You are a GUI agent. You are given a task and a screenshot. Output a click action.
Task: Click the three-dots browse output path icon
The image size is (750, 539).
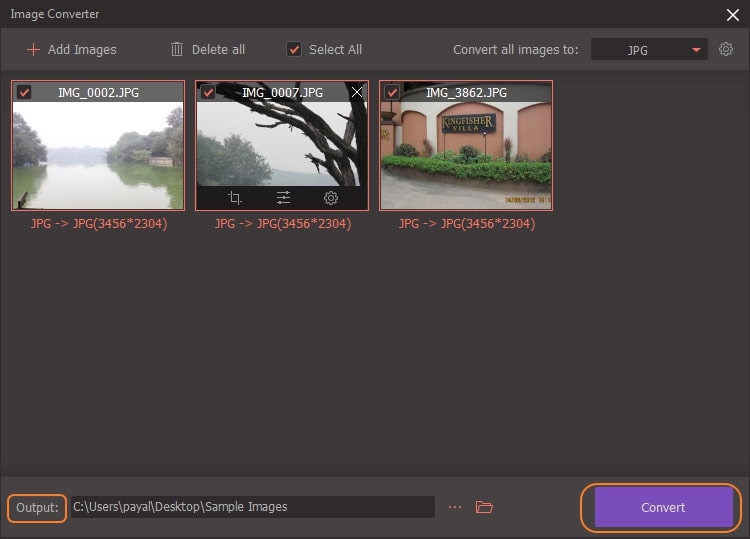point(455,507)
